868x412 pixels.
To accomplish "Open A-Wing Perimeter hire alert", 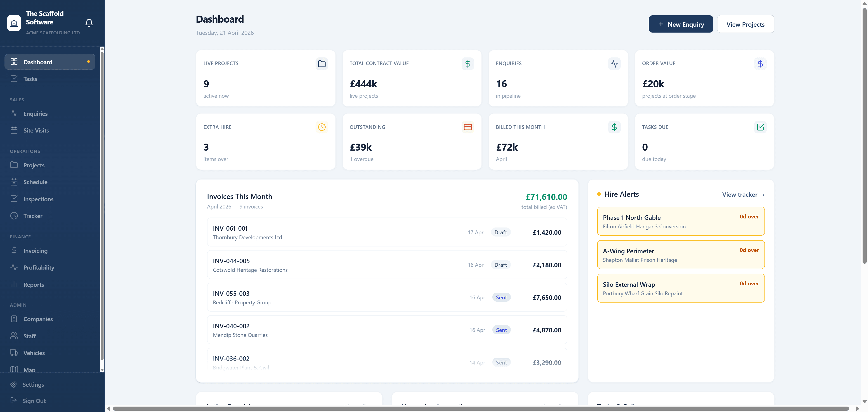I will click(681, 255).
